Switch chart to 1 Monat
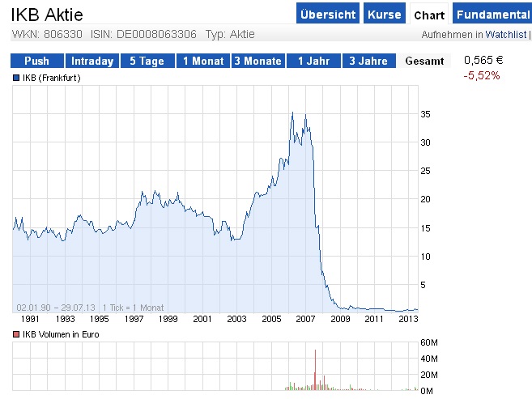532x399 pixels. pyautogui.click(x=203, y=61)
